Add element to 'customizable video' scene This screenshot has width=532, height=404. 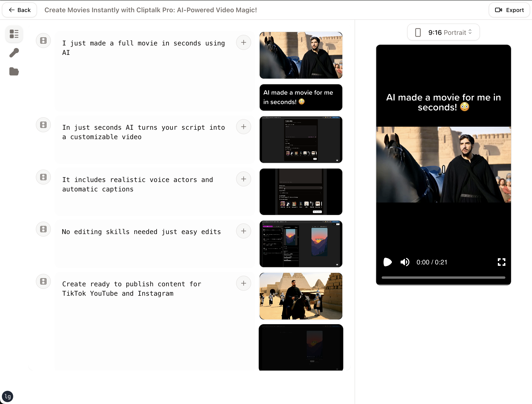(244, 127)
